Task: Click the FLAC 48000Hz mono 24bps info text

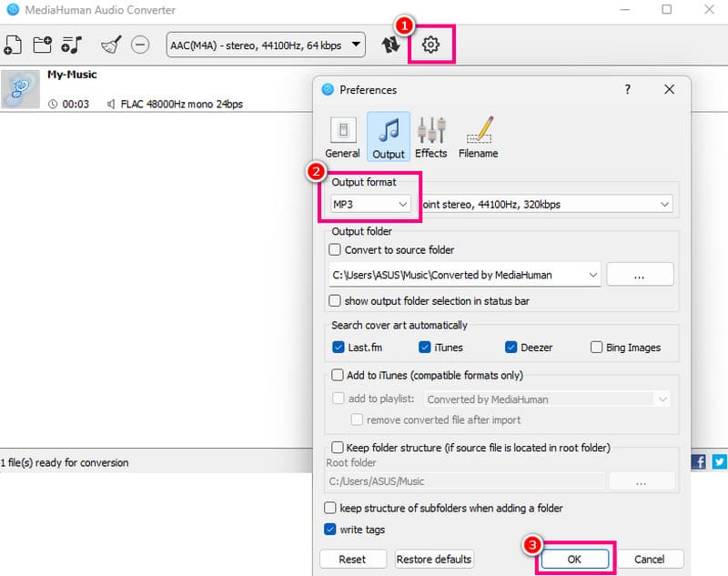Action: click(x=181, y=104)
